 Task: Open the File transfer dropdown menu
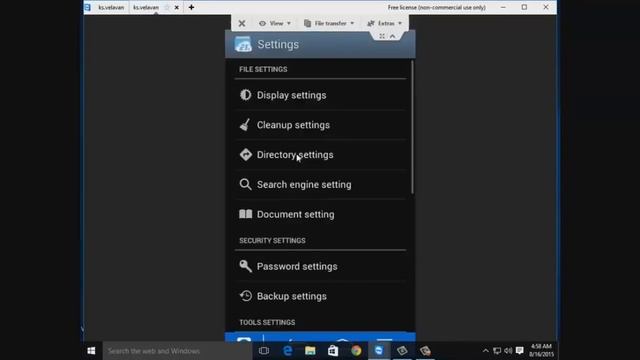[x=329, y=23]
